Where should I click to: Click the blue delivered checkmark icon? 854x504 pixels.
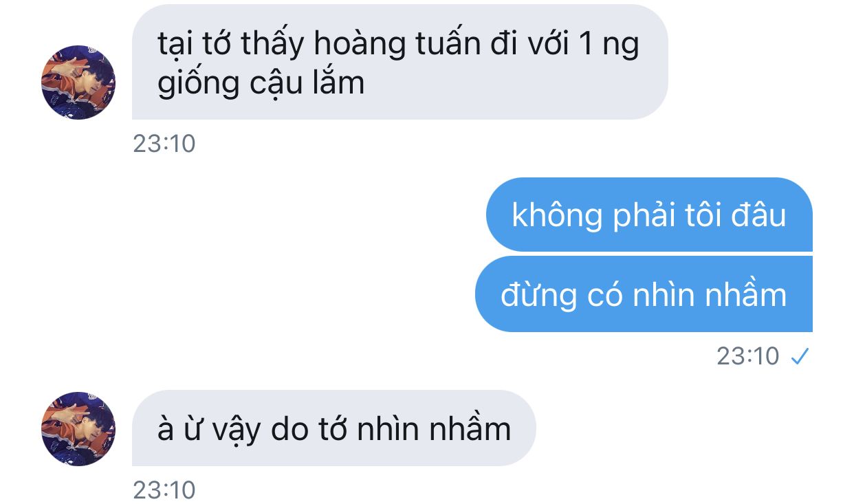[x=800, y=356]
